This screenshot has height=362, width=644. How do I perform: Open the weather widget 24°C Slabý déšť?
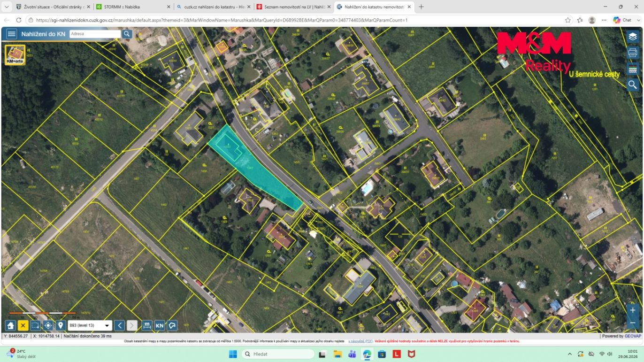21,354
